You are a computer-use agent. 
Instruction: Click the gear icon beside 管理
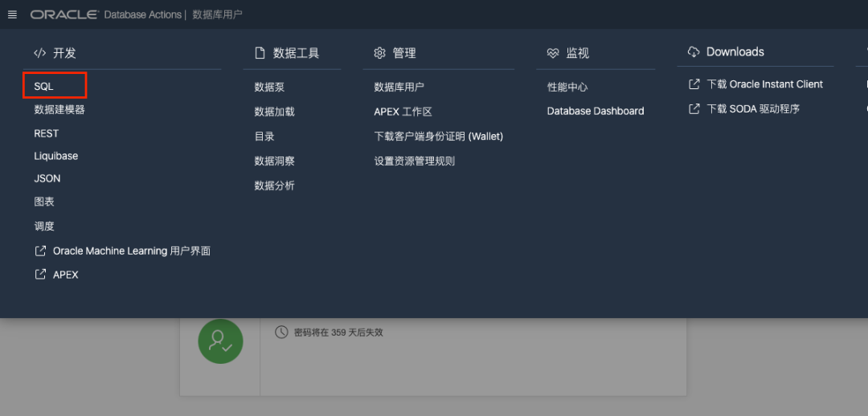[379, 53]
